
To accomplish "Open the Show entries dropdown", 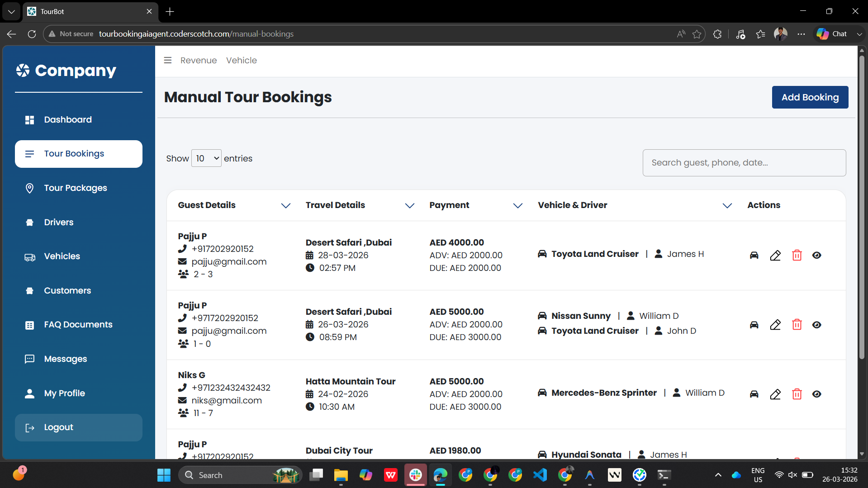I will pyautogui.click(x=206, y=158).
